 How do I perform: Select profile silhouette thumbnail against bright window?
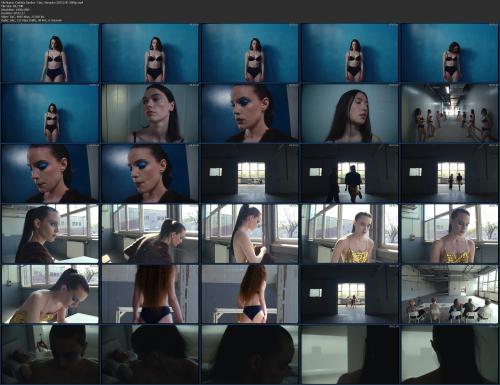point(450,354)
